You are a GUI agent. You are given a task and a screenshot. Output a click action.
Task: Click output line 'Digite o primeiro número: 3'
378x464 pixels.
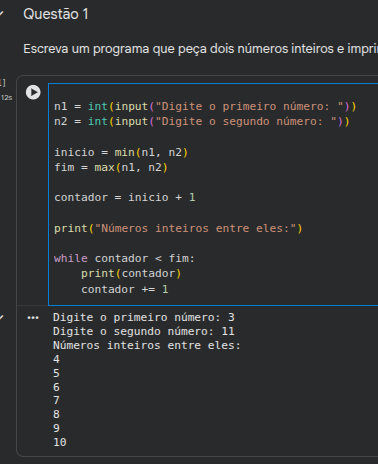(144, 317)
